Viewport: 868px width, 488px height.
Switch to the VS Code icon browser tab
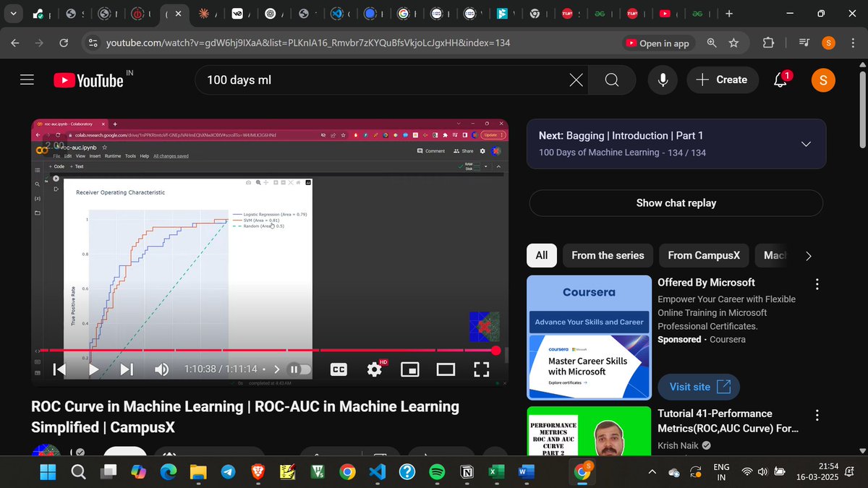pos(337,14)
